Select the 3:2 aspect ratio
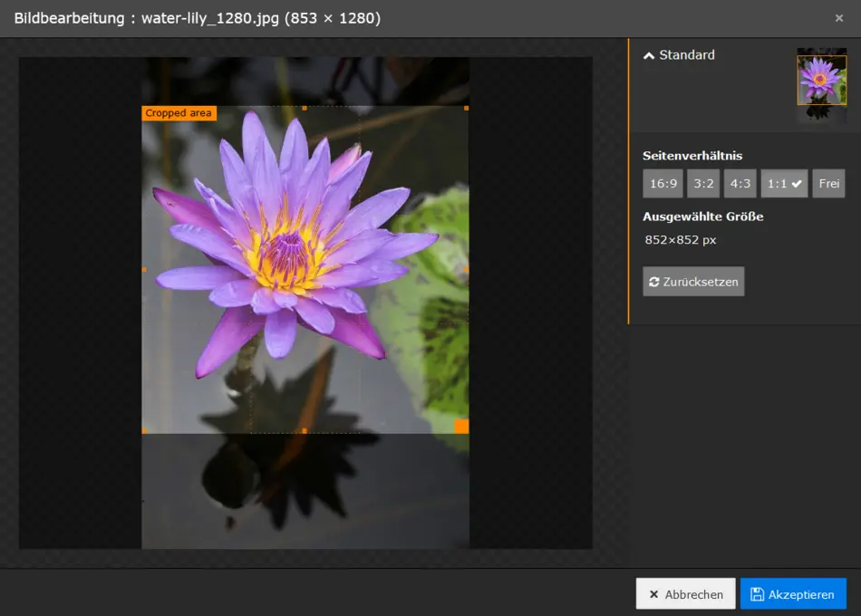The image size is (861, 616). 703,183
